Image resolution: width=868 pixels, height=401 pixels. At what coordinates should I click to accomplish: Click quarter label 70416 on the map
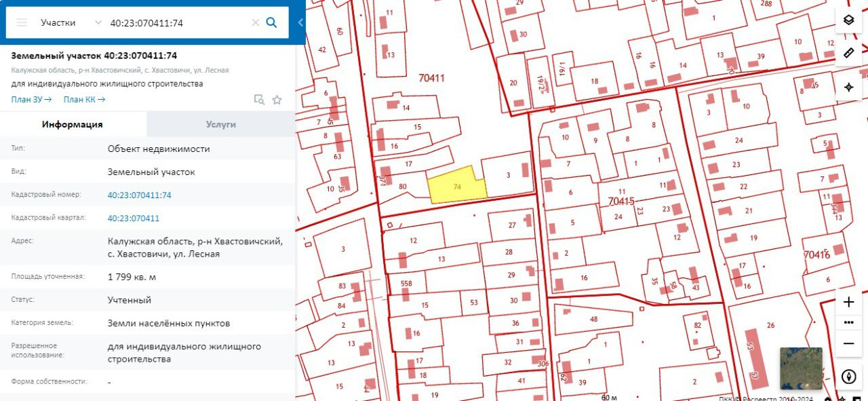[x=816, y=255]
